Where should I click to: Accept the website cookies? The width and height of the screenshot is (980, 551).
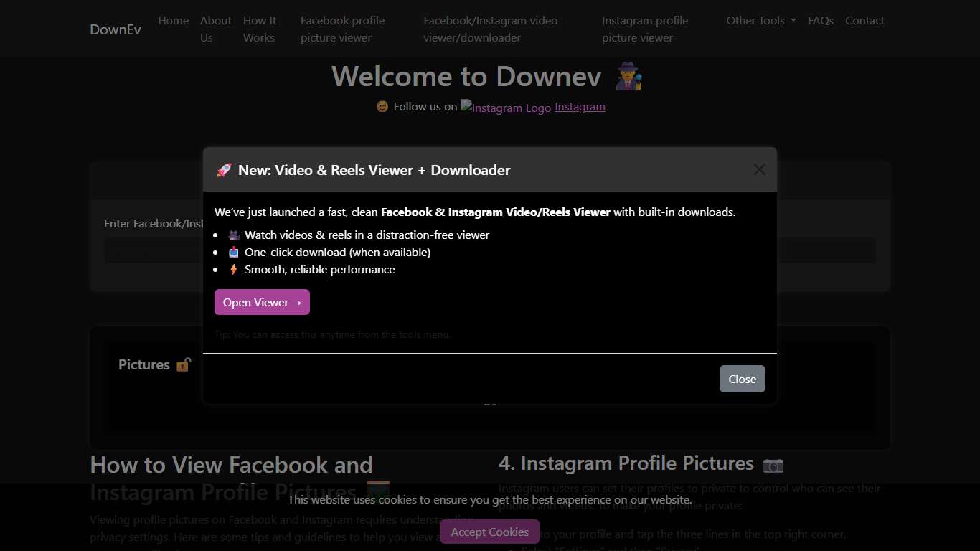pyautogui.click(x=489, y=532)
